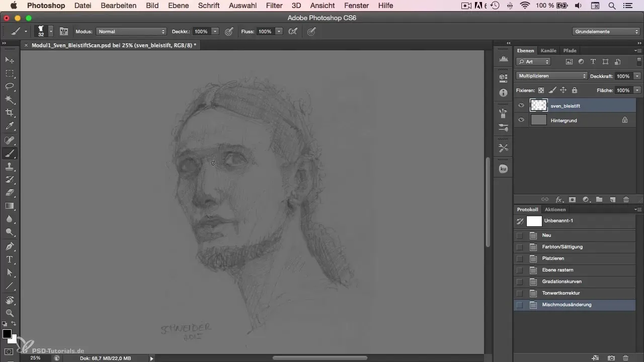
Task: Select the Eyedropper tool
Action: pos(10,126)
